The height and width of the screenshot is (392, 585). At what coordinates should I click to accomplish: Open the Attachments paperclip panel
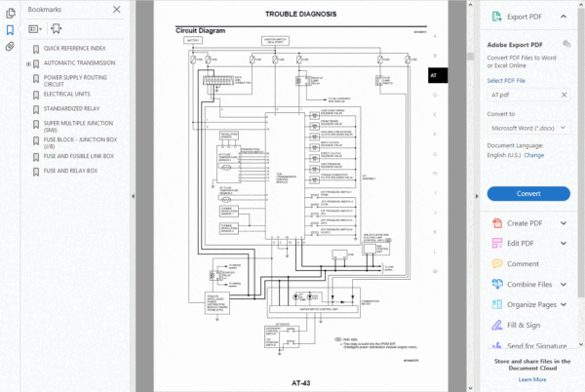tap(10, 47)
